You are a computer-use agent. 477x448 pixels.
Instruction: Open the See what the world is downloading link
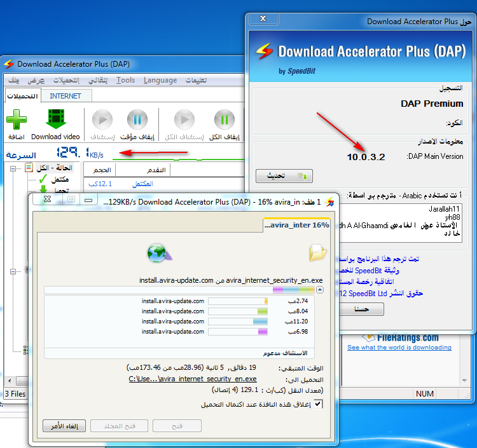click(399, 348)
